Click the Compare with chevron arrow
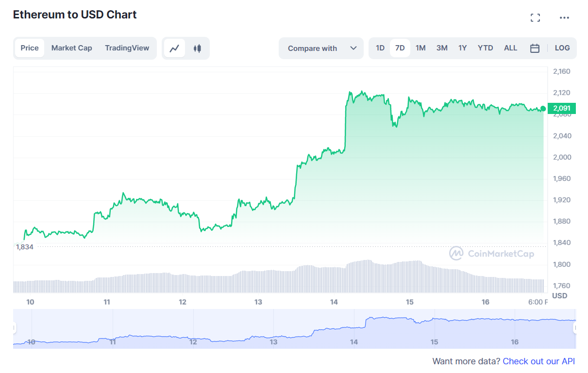This screenshot has height=373, width=588. [x=353, y=48]
